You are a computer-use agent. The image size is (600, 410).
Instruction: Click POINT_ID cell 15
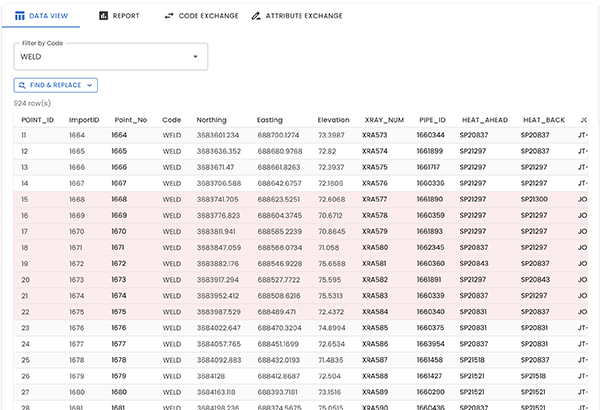tap(24, 199)
